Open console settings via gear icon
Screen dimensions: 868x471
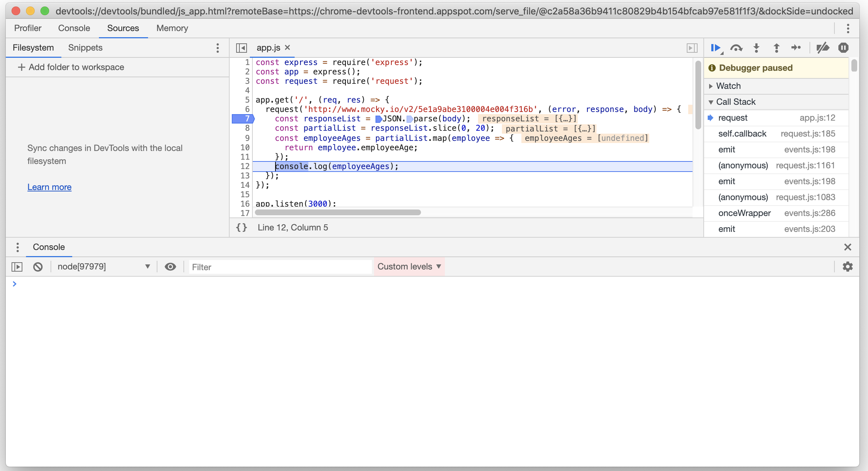tap(848, 267)
